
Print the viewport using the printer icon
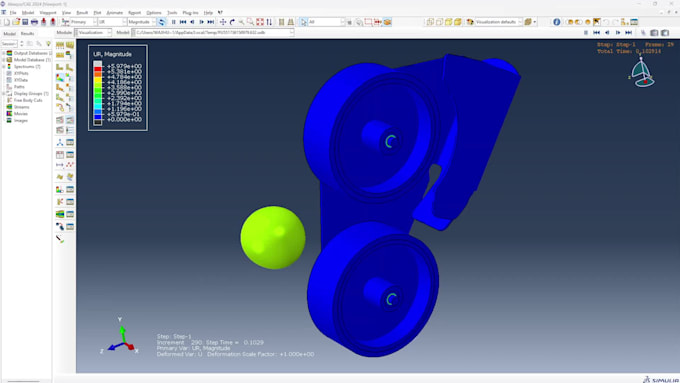[34, 22]
